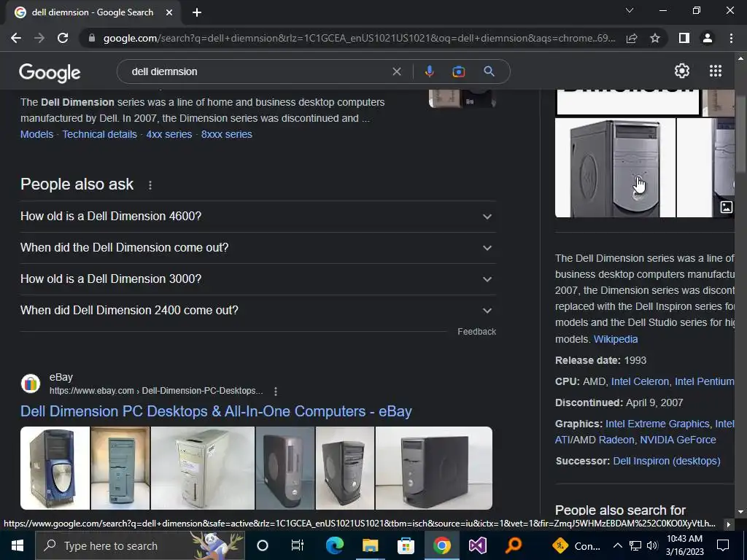The image size is (747, 560).
Task: Click the more images icon in knowledge panel
Action: (x=726, y=206)
